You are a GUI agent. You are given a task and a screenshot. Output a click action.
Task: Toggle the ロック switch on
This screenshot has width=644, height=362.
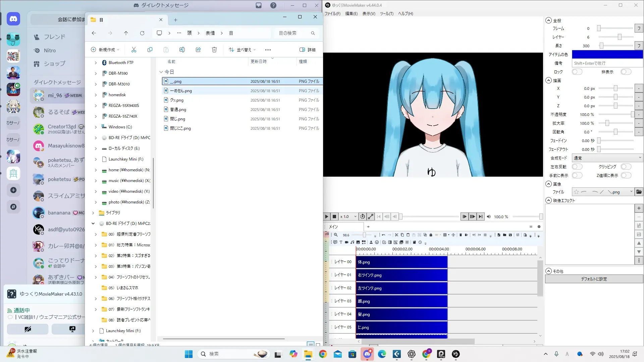[x=577, y=72]
